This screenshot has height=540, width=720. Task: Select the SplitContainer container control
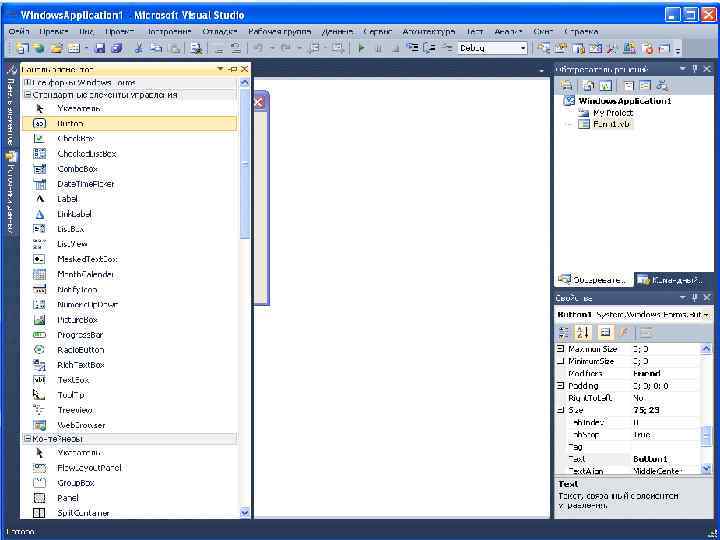[129, 513]
